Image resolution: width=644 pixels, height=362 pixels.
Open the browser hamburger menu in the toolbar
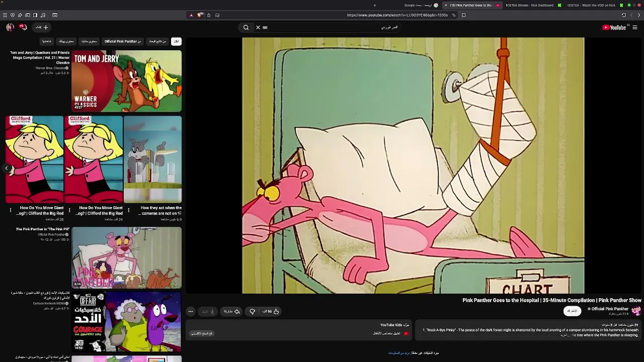[5, 15]
